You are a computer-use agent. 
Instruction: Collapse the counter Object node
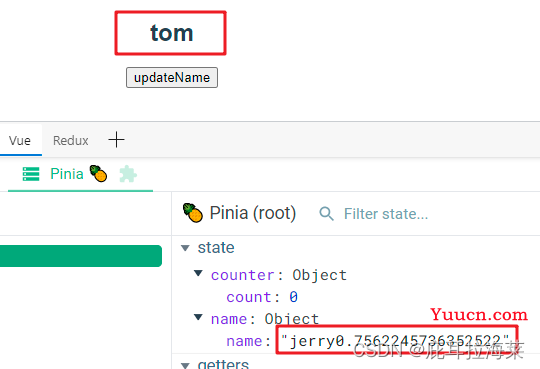[198, 274]
